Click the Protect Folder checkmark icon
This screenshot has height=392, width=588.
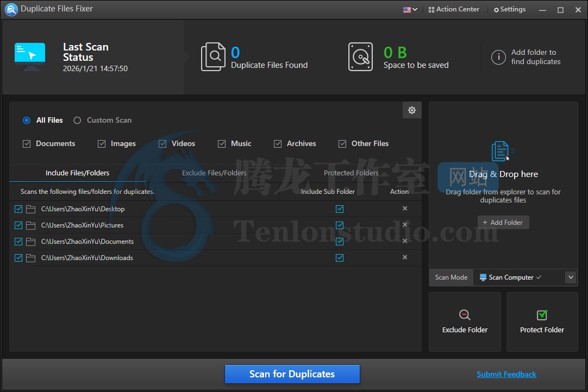pyautogui.click(x=542, y=315)
